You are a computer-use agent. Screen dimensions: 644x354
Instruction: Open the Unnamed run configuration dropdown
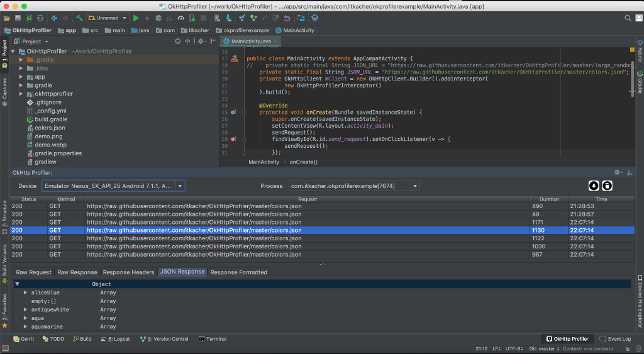(x=108, y=18)
